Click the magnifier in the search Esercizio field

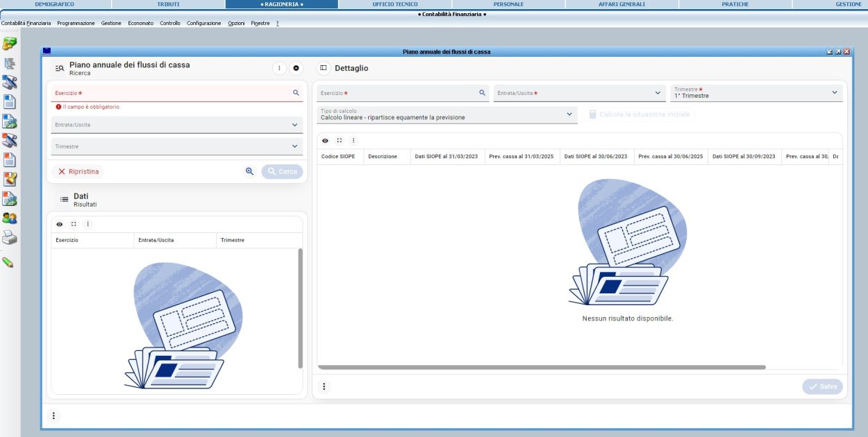coord(296,92)
